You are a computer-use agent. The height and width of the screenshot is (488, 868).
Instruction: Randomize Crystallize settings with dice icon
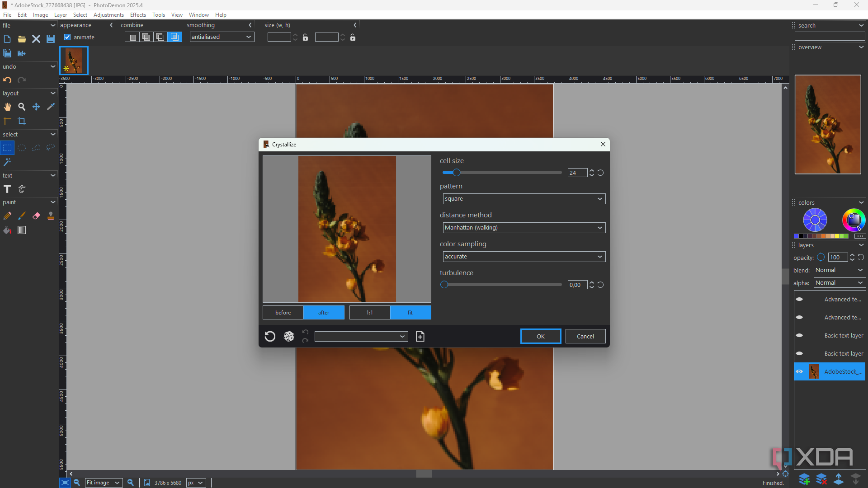point(289,336)
